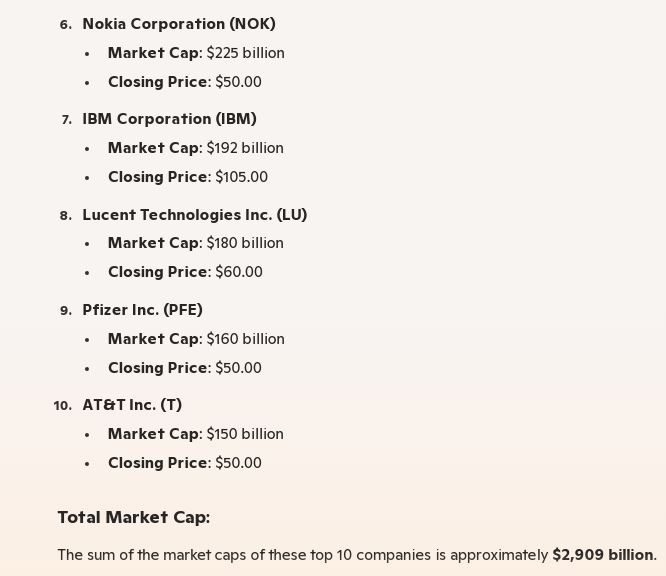This screenshot has height=576, width=666.
Task: Click the Total Market Cap heading
Action: (134, 517)
